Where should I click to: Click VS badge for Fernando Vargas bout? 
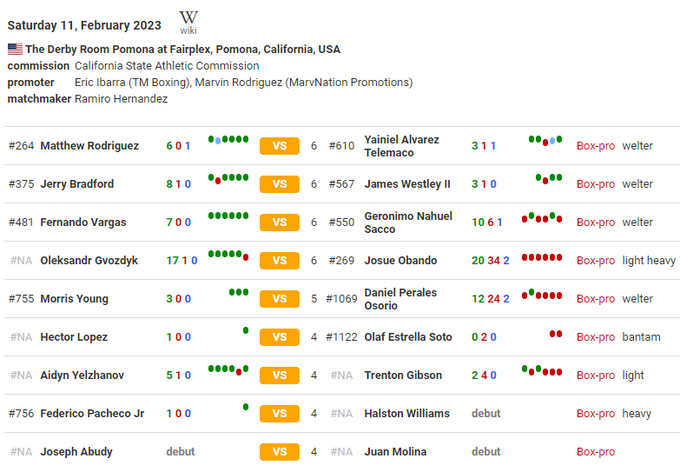coord(279,222)
